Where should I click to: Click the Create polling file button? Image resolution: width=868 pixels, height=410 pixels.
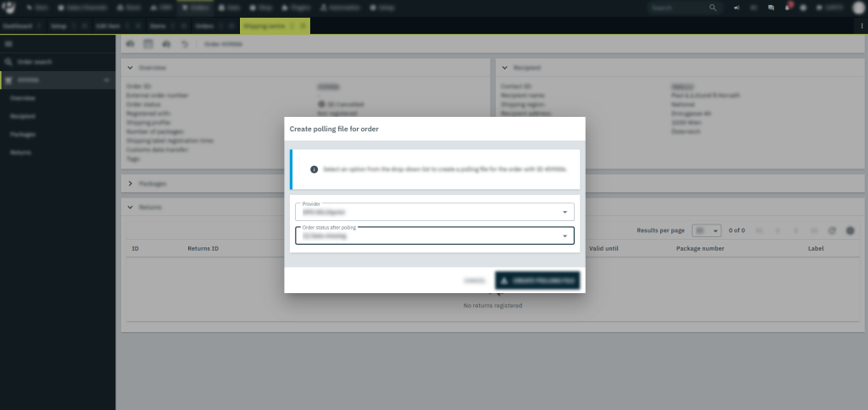537,280
